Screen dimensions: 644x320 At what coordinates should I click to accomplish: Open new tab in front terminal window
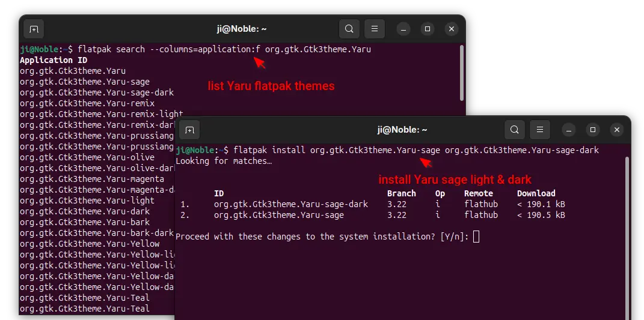coord(189,130)
